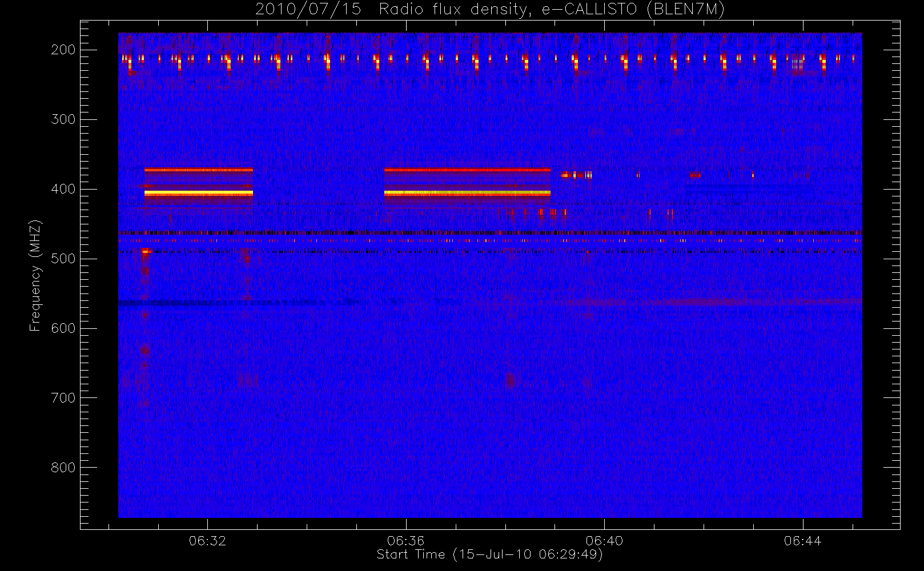Click the 06:44 time tick label
This screenshot has height=571, width=924.
(802, 540)
